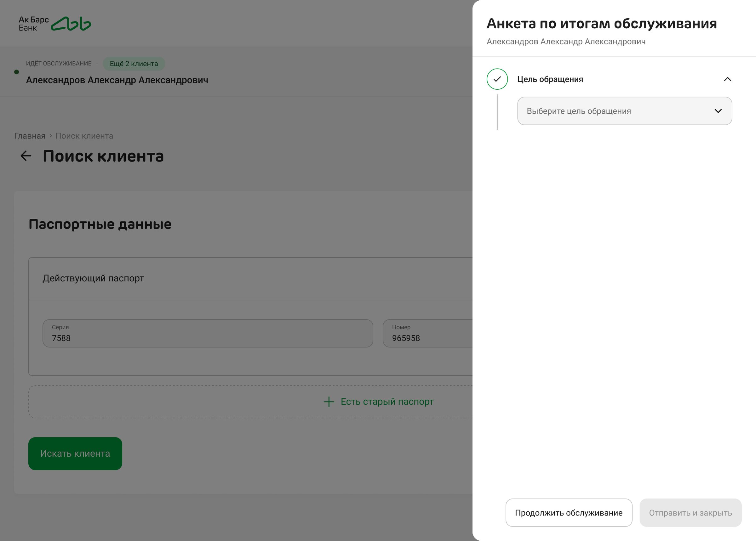Click the Есть старый паспорт link text

tap(387, 402)
